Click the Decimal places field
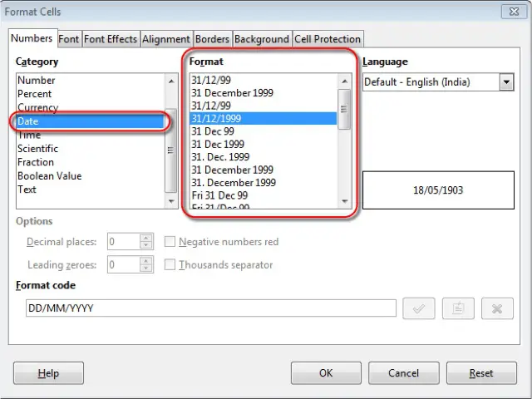This screenshot has width=532, height=399. [x=124, y=242]
